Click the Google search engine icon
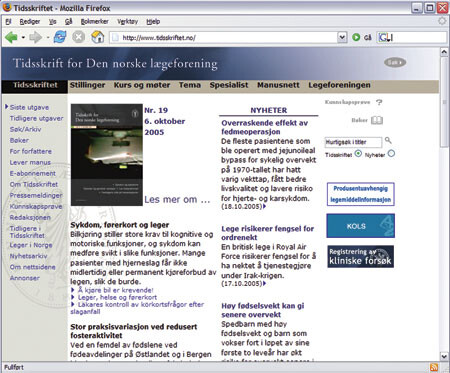The width and height of the screenshot is (450, 373). (383, 37)
